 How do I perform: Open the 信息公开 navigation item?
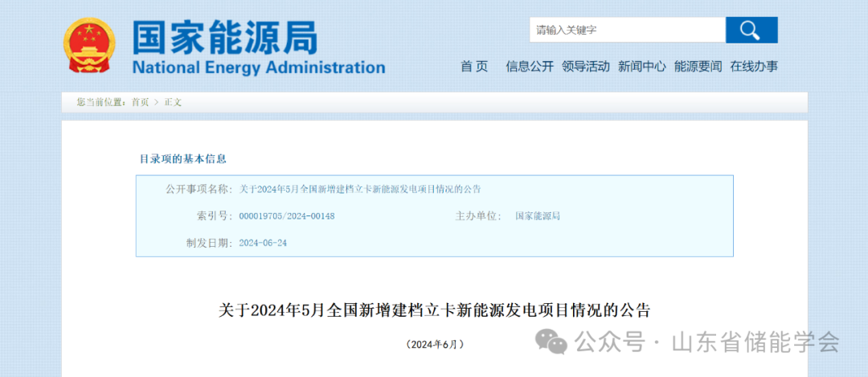tap(530, 67)
